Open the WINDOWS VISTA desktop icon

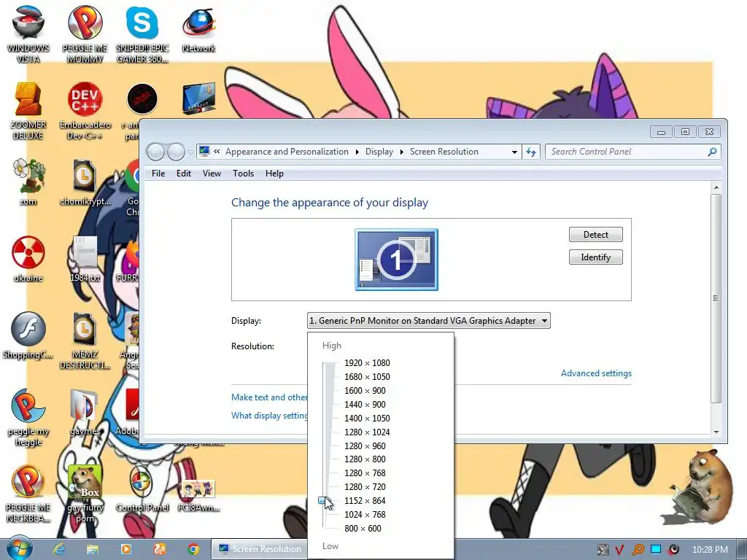click(x=28, y=34)
